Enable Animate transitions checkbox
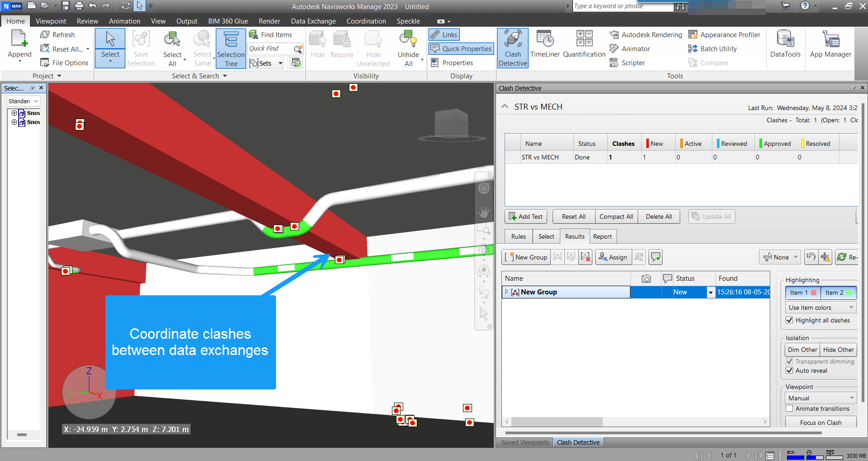The width and height of the screenshot is (868, 461). (789, 408)
